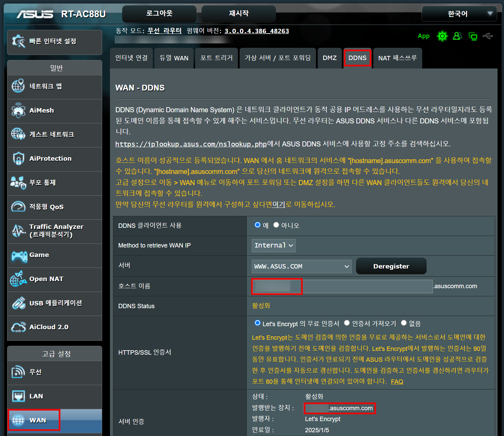Click the Open NAT icon

point(18,279)
